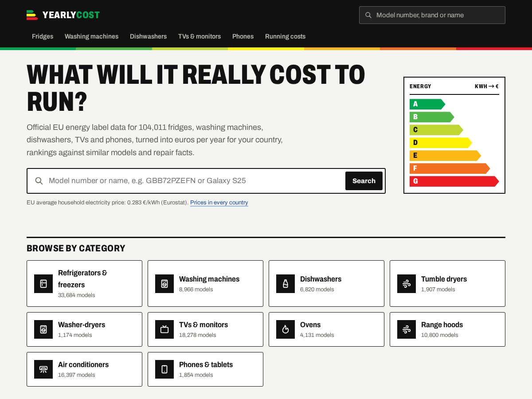The height and width of the screenshot is (399, 532).
Task: Click the yellow energy class D bar
Action: [441, 143]
